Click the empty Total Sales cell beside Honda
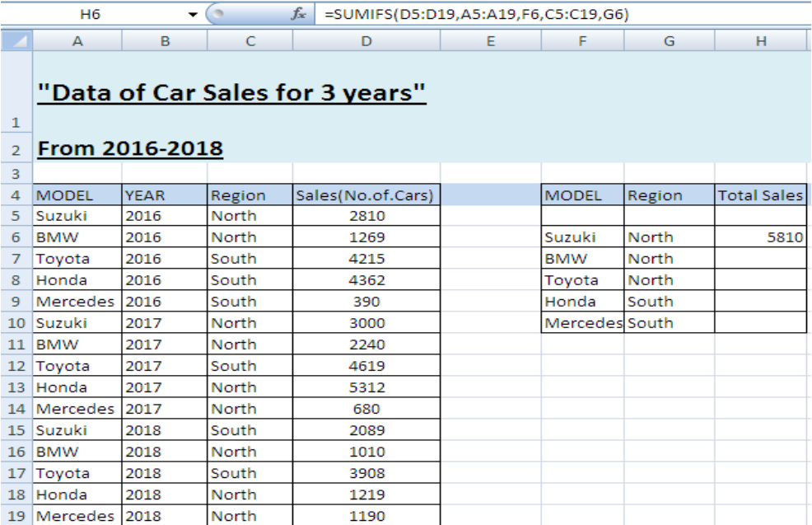This screenshot has height=525, width=812. 761,302
